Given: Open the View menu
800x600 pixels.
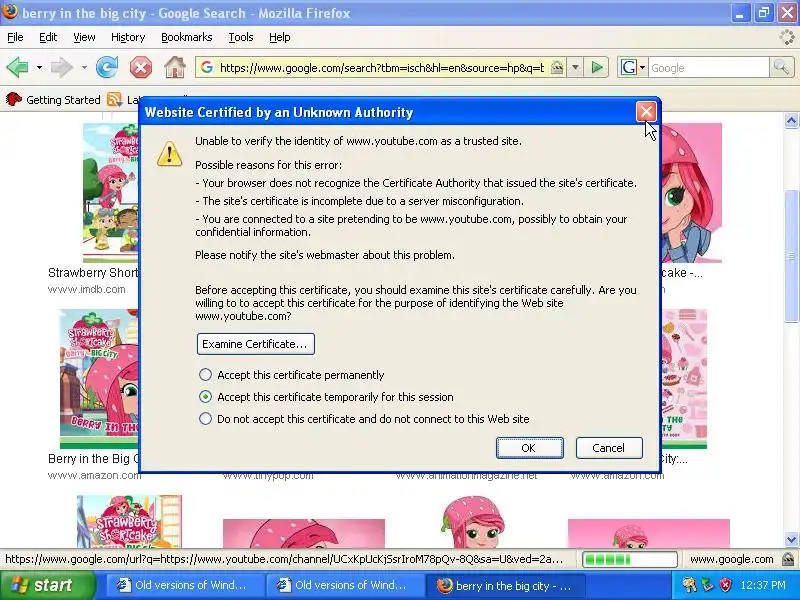Looking at the screenshot, I should [x=84, y=37].
